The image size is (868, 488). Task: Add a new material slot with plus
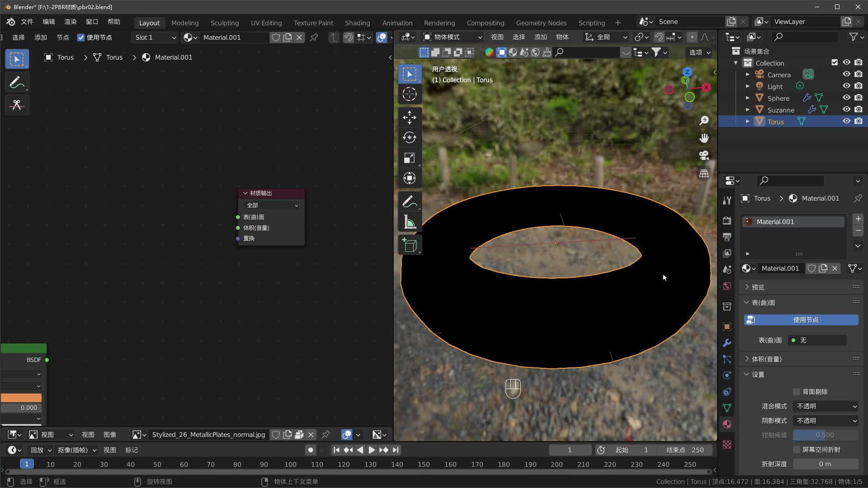[858, 219]
